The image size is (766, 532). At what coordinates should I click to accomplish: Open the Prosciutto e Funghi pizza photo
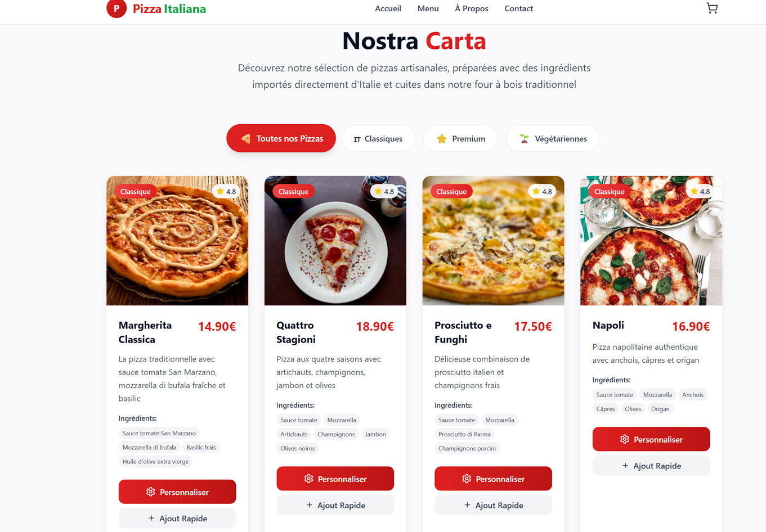pyautogui.click(x=493, y=241)
